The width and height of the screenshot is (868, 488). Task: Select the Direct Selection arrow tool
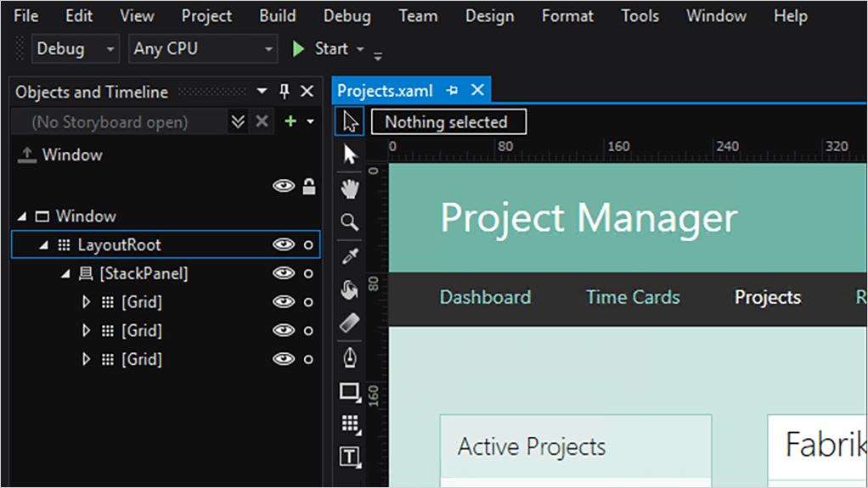click(x=350, y=154)
